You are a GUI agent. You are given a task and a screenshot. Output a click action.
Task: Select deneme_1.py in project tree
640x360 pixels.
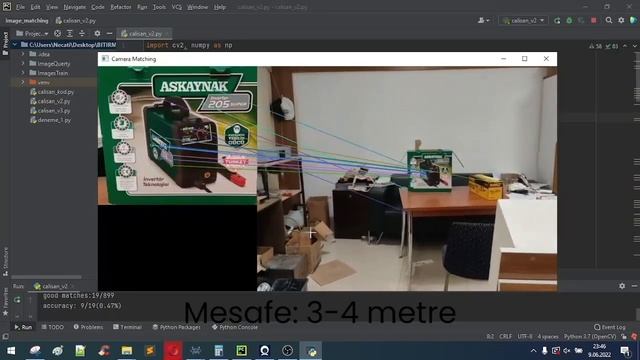tap(51, 120)
